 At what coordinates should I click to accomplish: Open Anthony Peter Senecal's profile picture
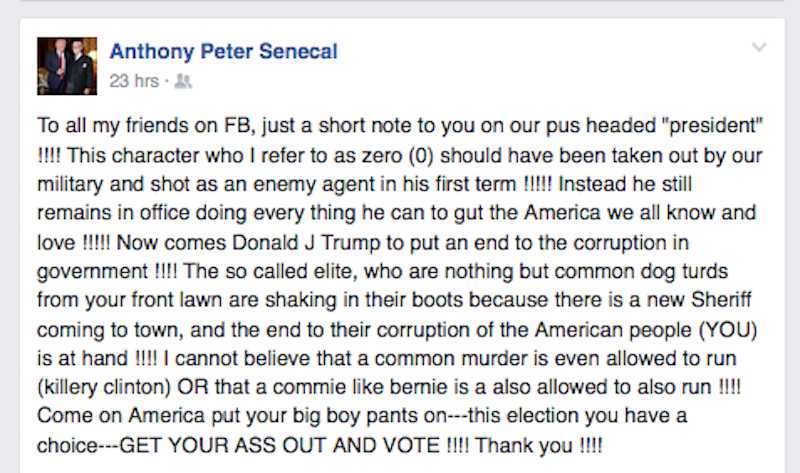pyautogui.click(x=67, y=66)
